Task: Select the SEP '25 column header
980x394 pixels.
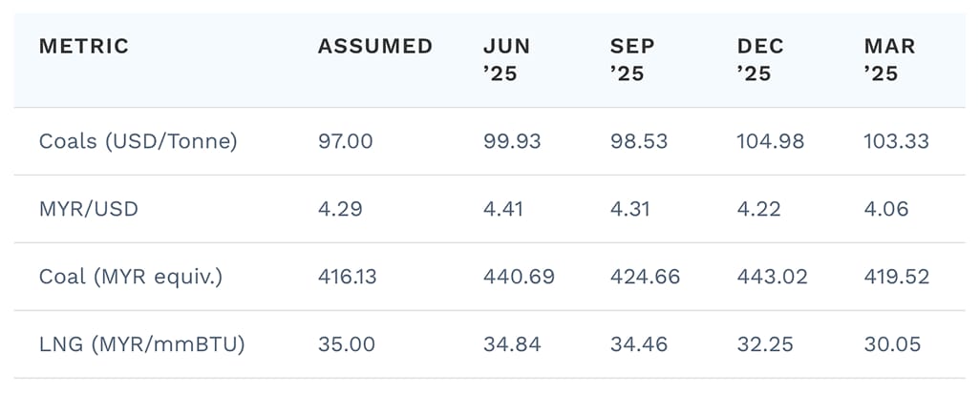Action: [x=632, y=60]
